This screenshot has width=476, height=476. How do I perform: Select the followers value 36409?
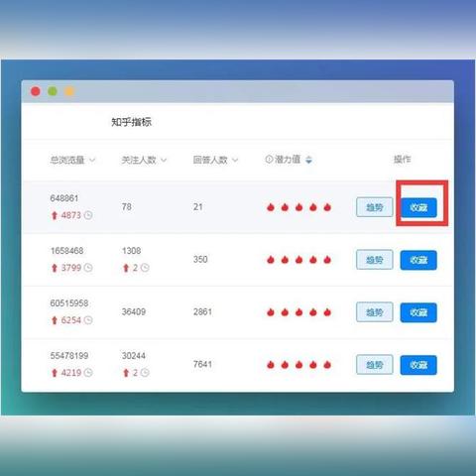coord(134,311)
